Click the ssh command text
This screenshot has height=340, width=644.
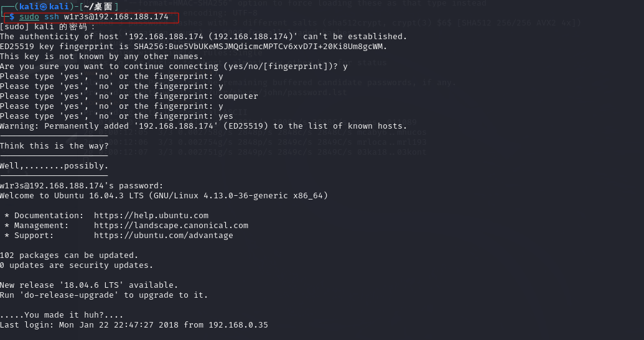pos(52,17)
